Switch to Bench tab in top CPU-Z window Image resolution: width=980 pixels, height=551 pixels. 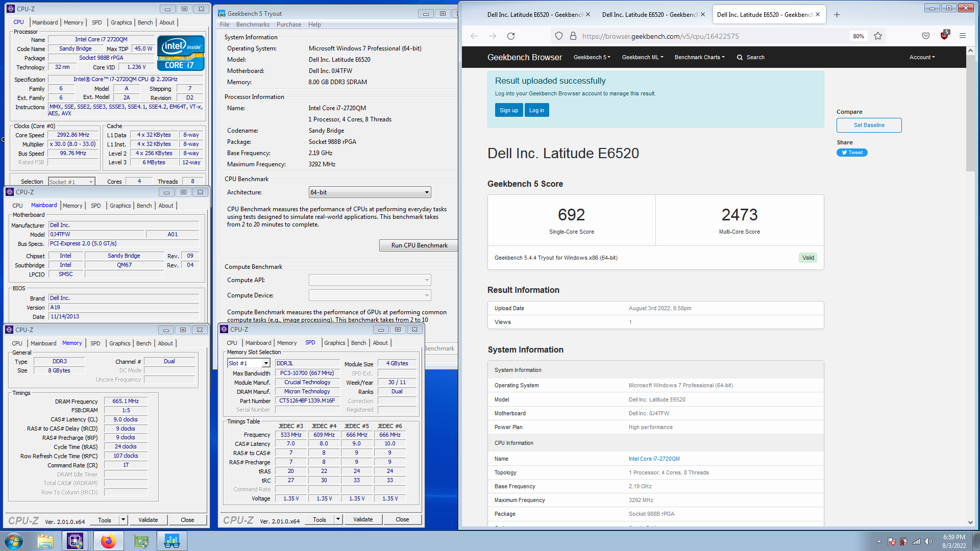145,22
